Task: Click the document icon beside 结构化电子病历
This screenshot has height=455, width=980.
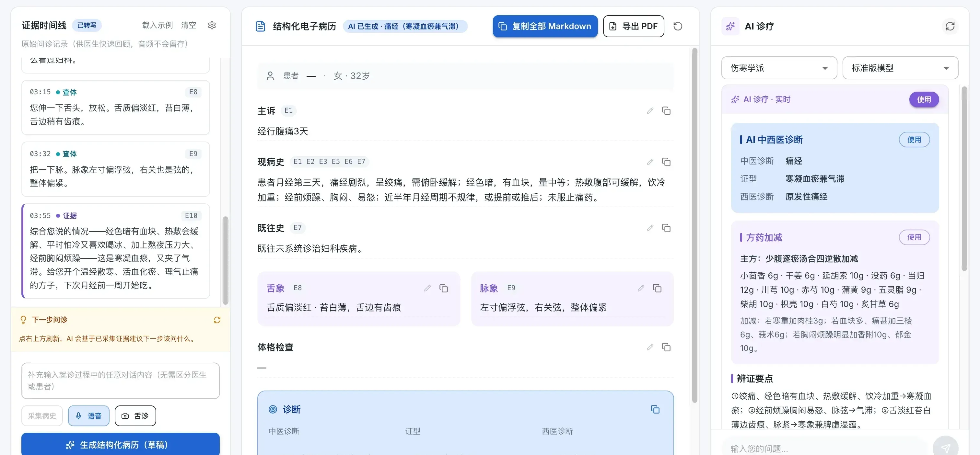Action: [261, 26]
